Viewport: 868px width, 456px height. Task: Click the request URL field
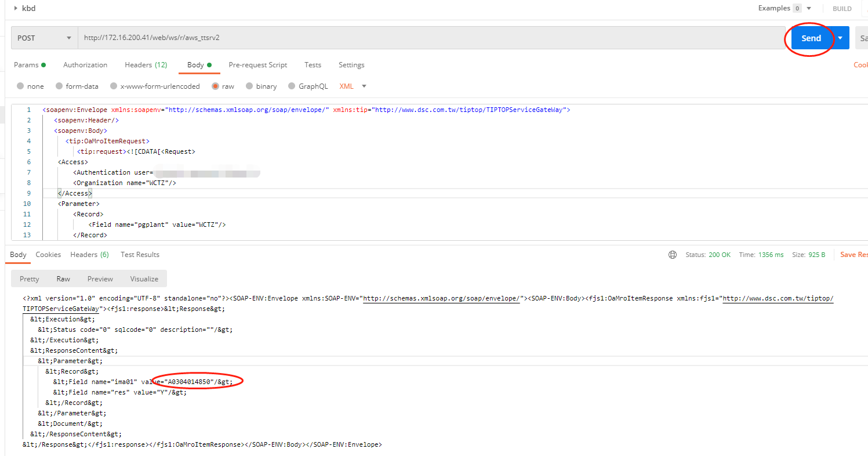pos(431,38)
